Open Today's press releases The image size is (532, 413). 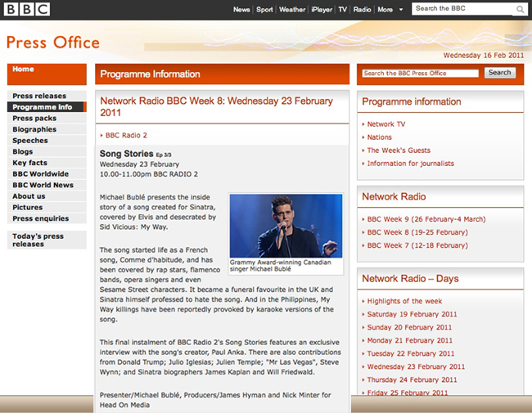click(x=47, y=240)
